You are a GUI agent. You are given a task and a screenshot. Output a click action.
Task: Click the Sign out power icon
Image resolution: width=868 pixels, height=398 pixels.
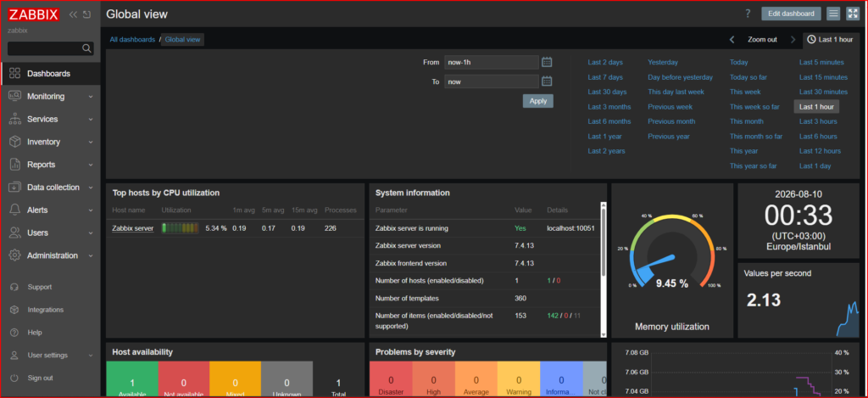point(15,378)
